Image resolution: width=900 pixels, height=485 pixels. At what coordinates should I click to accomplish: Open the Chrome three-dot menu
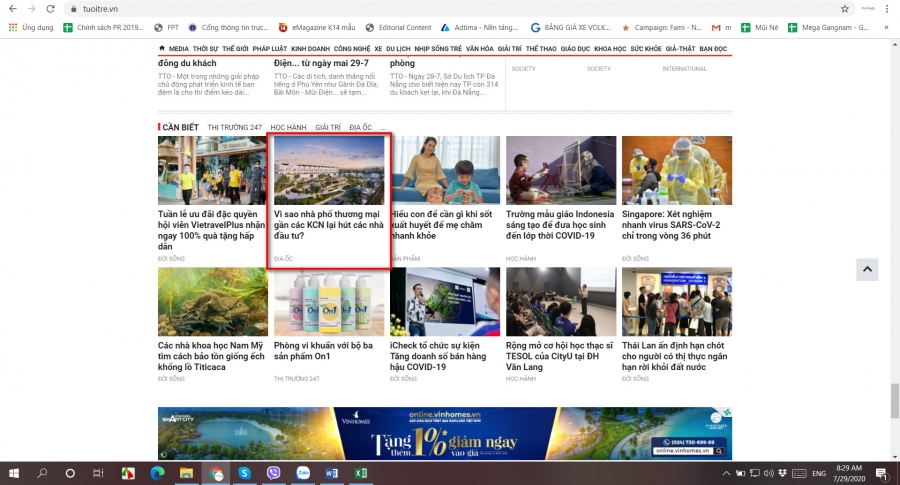point(890,8)
